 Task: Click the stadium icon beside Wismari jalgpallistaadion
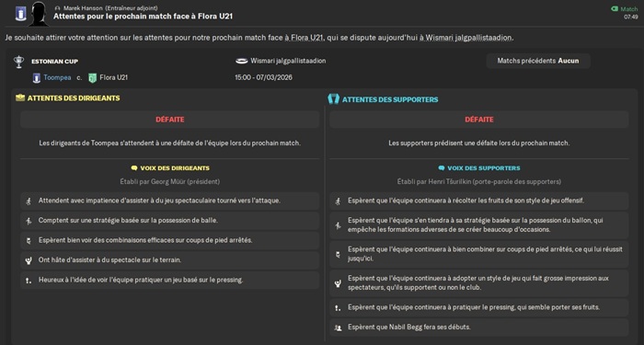pyautogui.click(x=241, y=61)
